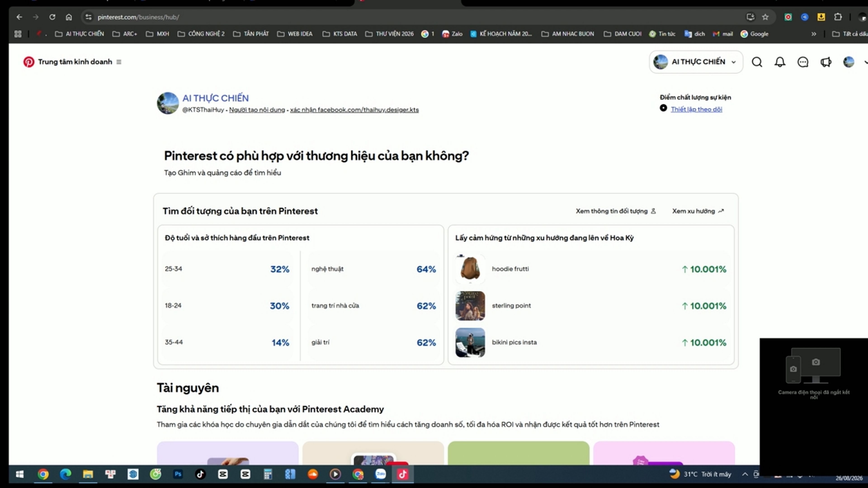Click the install app icon in address bar
This screenshot has height=488, width=868.
click(750, 17)
